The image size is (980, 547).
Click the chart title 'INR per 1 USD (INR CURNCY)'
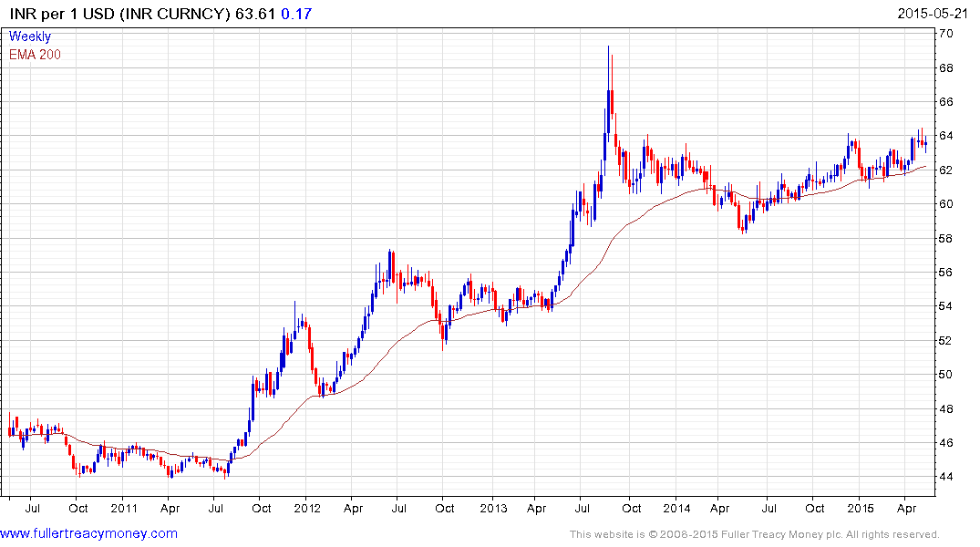tap(120, 14)
